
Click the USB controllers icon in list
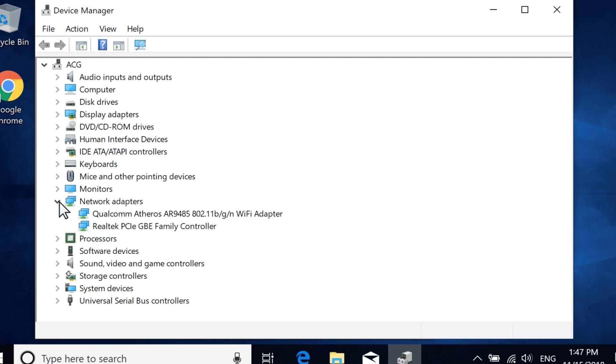pyautogui.click(x=70, y=301)
